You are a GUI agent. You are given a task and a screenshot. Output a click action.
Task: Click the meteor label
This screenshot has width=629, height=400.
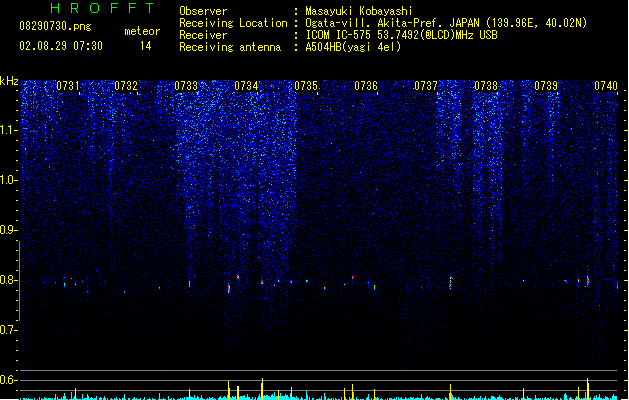[142, 31]
